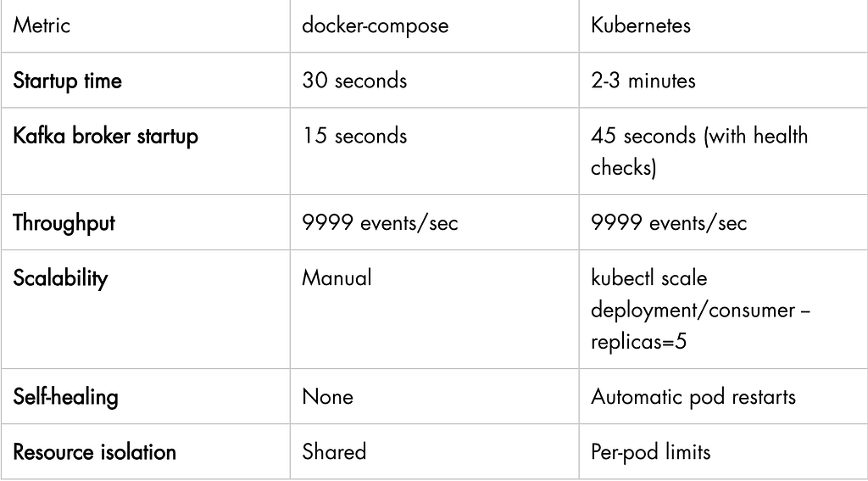The image size is (868, 481).
Task: Click the 15 seconds cell
Action: (x=435, y=151)
